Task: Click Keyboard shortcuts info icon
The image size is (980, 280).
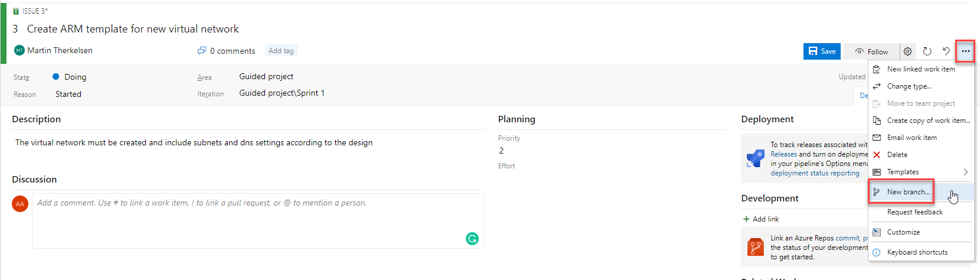Action: (877, 252)
